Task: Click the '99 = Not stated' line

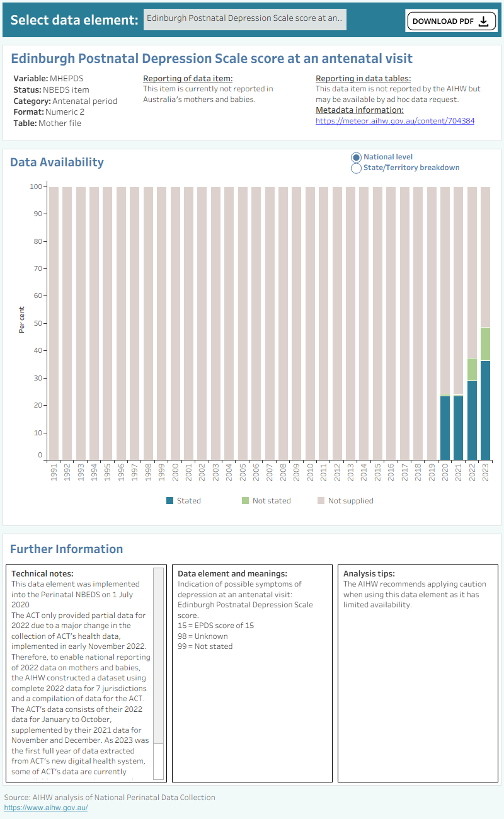Action: [205, 646]
